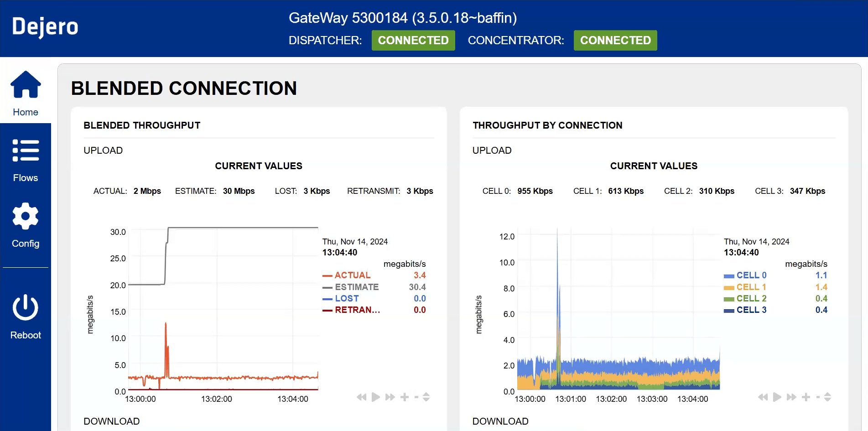Click the 13:02:00 axis label on blended chart
The width and height of the screenshot is (868, 431).
point(217,399)
